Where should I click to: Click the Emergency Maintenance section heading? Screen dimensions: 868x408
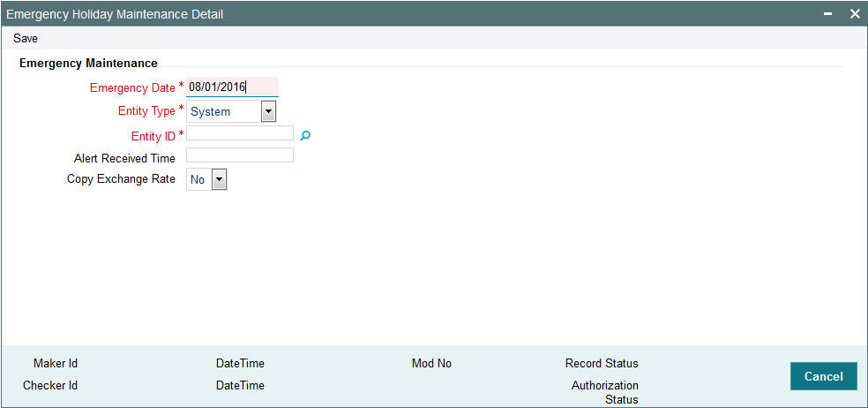point(88,64)
